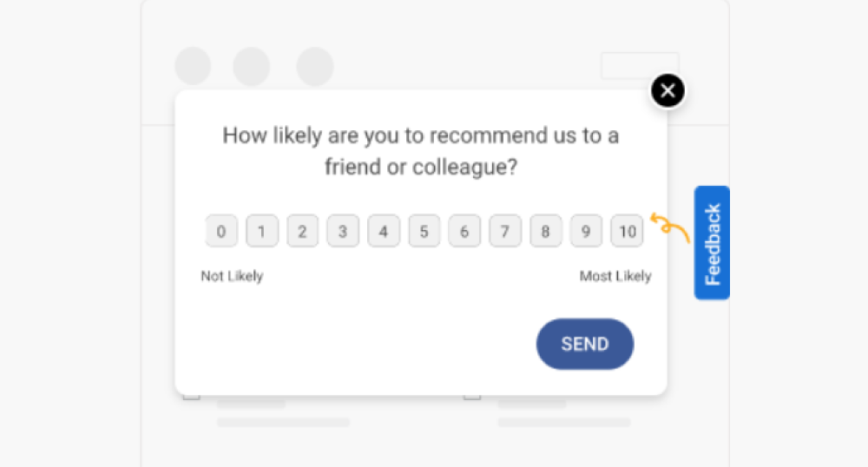Viewport: 868px width, 467px height.
Task: Close the survey popup with X icon
Action: (x=667, y=90)
